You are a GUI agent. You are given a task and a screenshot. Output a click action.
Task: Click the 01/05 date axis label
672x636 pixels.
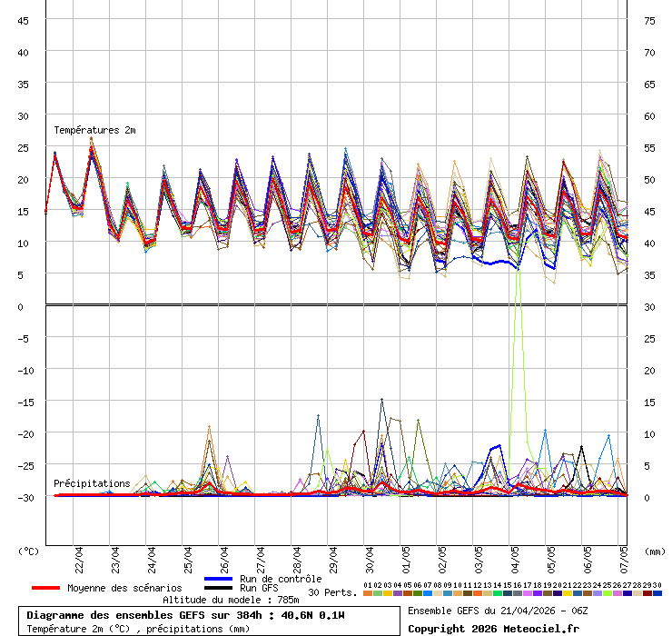[407, 557]
